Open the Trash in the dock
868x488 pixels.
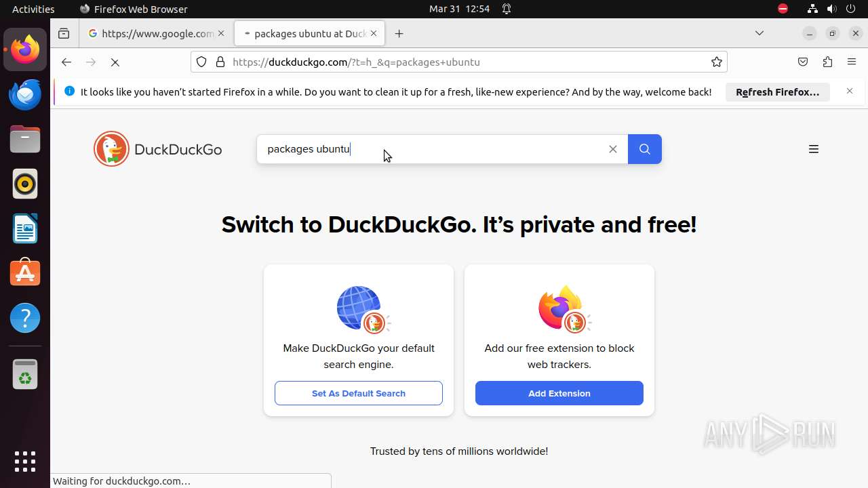pos(25,374)
